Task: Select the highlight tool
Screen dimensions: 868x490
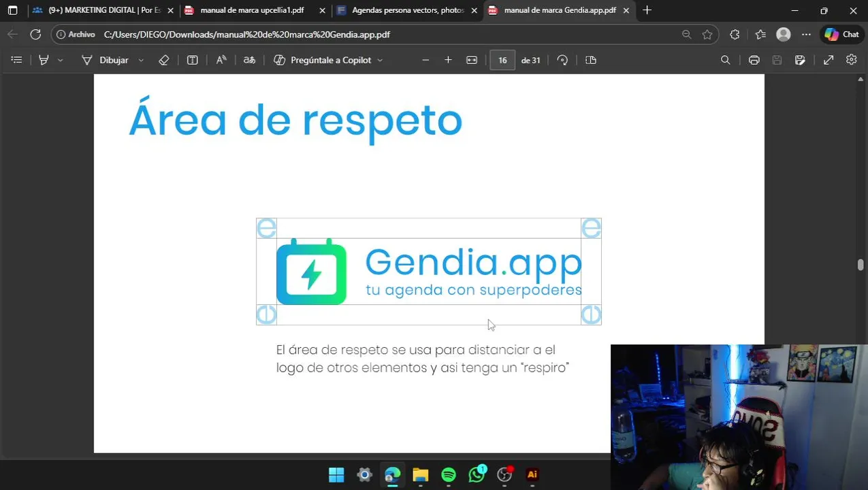Action: (44, 60)
